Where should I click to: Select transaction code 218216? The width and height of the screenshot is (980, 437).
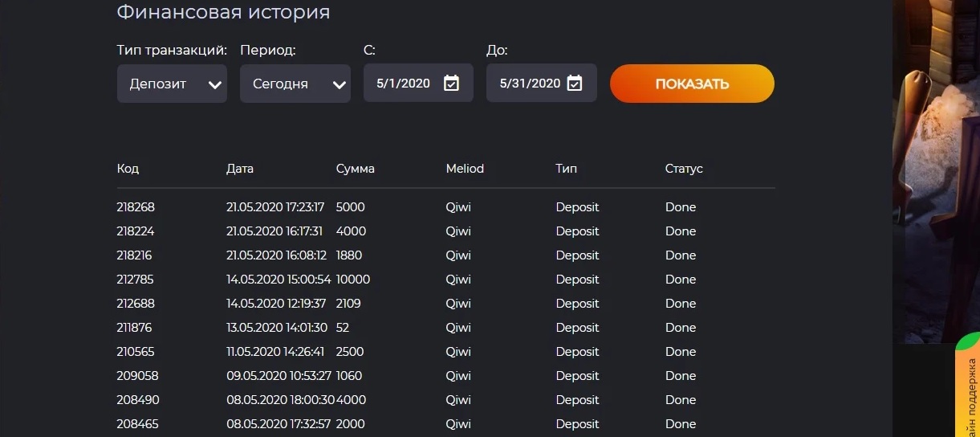pyautogui.click(x=134, y=255)
